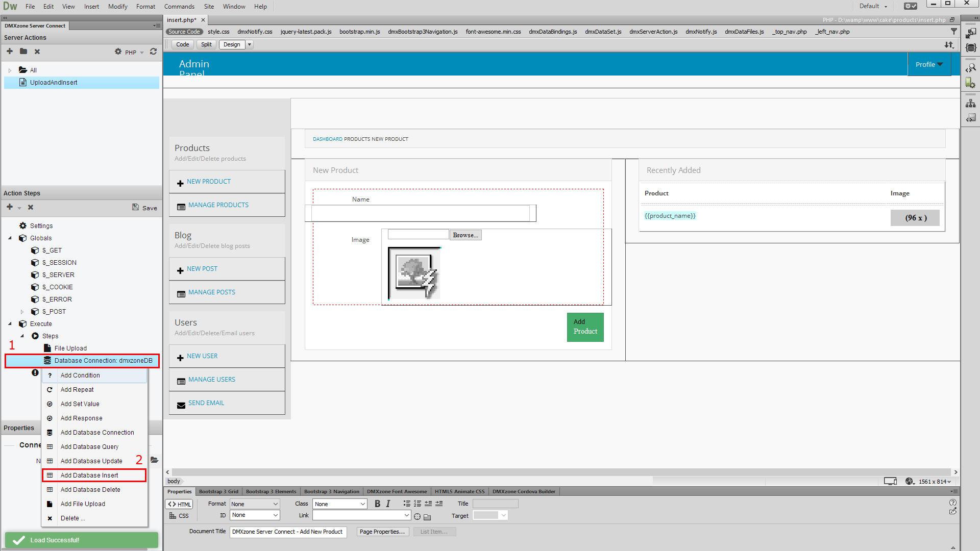Screen dimensions: 980x551
Task: Select the UploadAndInsert server action
Action: (x=82, y=83)
